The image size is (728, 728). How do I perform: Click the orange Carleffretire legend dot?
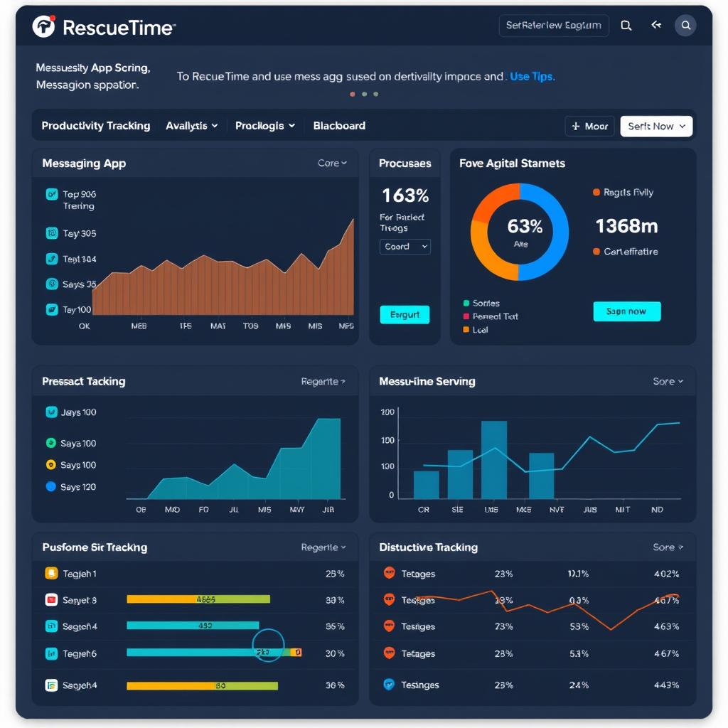pyautogui.click(x=596, y=252)
